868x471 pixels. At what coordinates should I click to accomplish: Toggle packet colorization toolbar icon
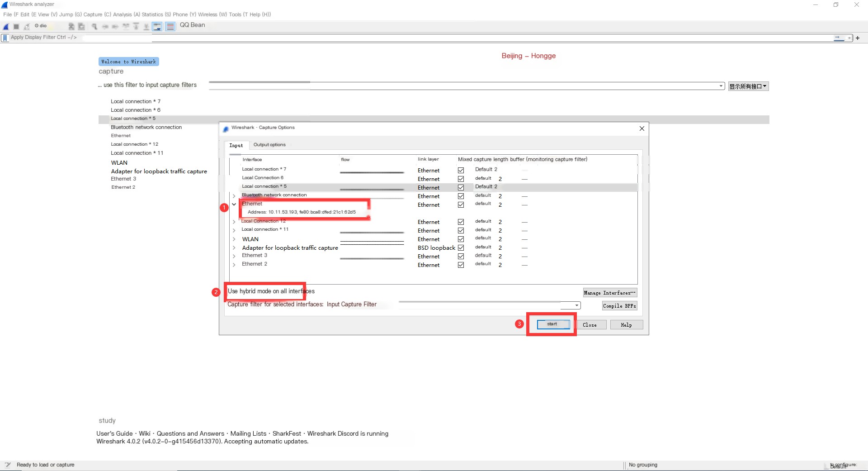[x=170, y=26]
